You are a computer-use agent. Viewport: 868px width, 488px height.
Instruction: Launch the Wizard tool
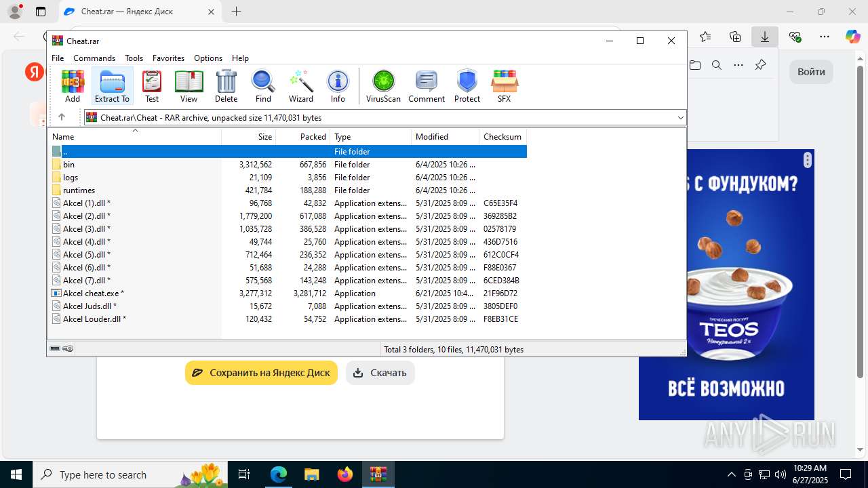301,86
